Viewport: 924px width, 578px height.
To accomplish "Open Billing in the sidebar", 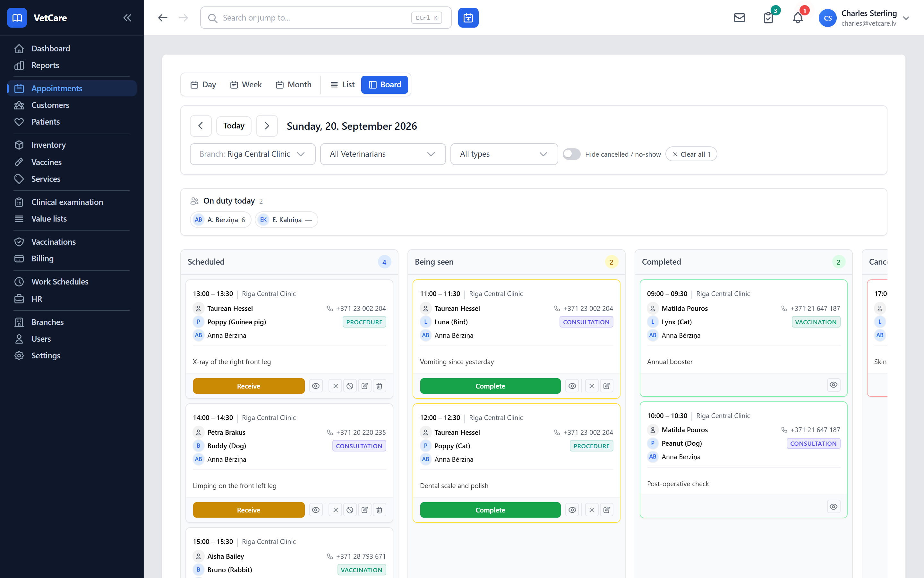I will click(72, 259).
